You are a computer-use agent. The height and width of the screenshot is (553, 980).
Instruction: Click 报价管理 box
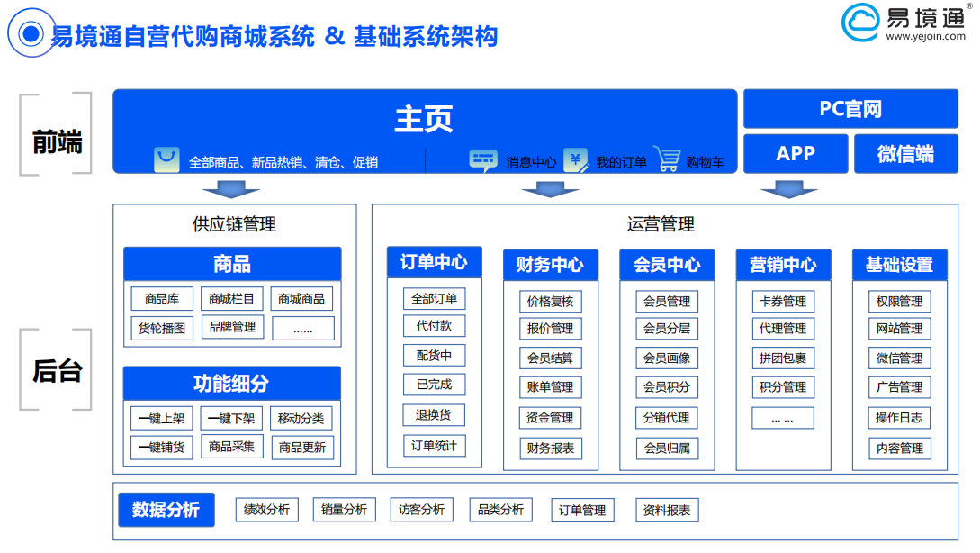(x=551, y=329)
